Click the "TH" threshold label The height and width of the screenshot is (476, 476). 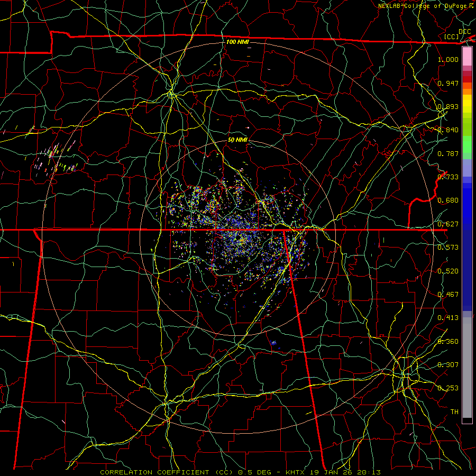[x=454, y=412]
